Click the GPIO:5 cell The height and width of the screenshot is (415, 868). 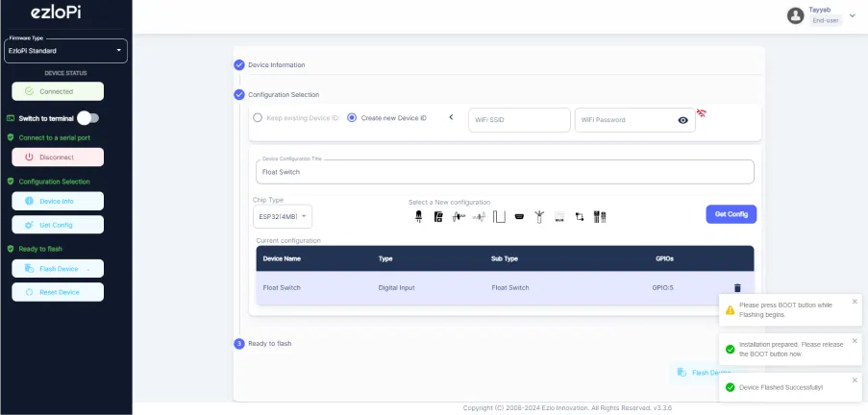coord(662,288)
